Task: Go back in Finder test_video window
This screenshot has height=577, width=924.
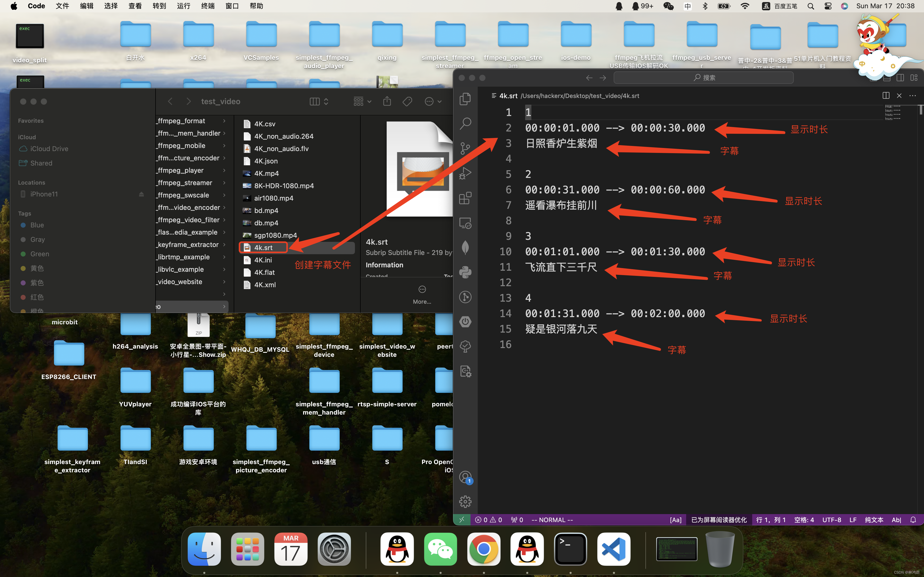Action: (x=170, y=101)
